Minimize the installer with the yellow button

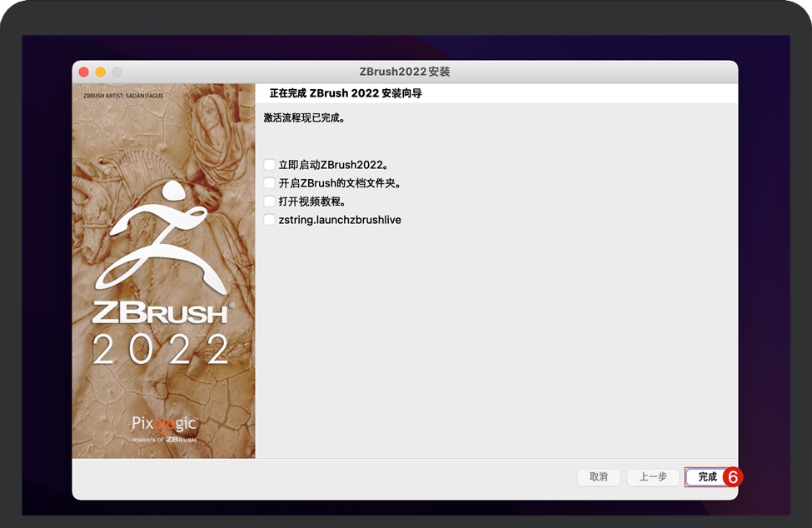[101, 72]
